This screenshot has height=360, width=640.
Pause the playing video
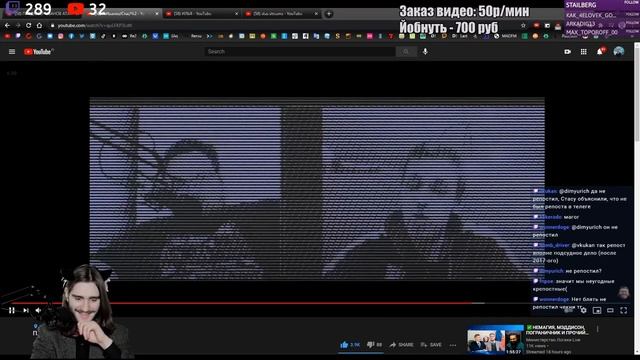point(12,311)
